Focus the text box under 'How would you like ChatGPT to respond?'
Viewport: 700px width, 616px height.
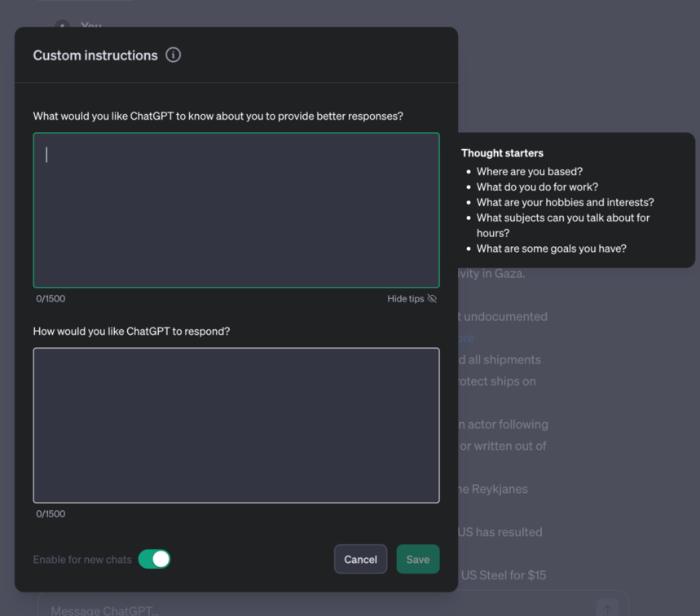click(x=236, y=425)
